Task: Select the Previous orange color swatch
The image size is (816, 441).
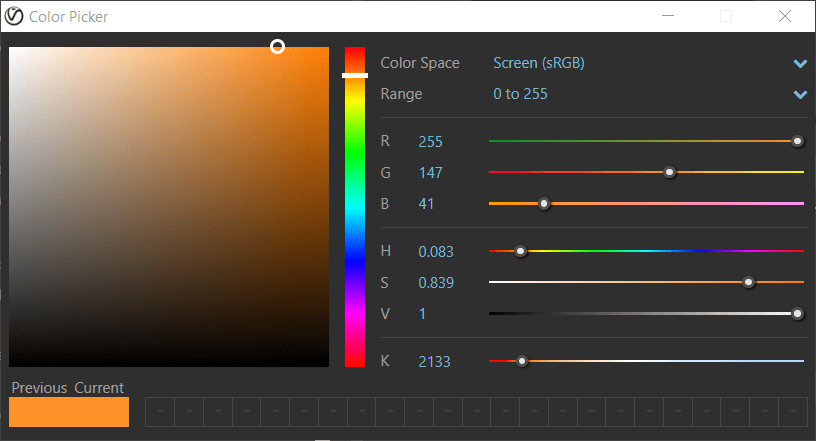Action: tap(39, 412)
